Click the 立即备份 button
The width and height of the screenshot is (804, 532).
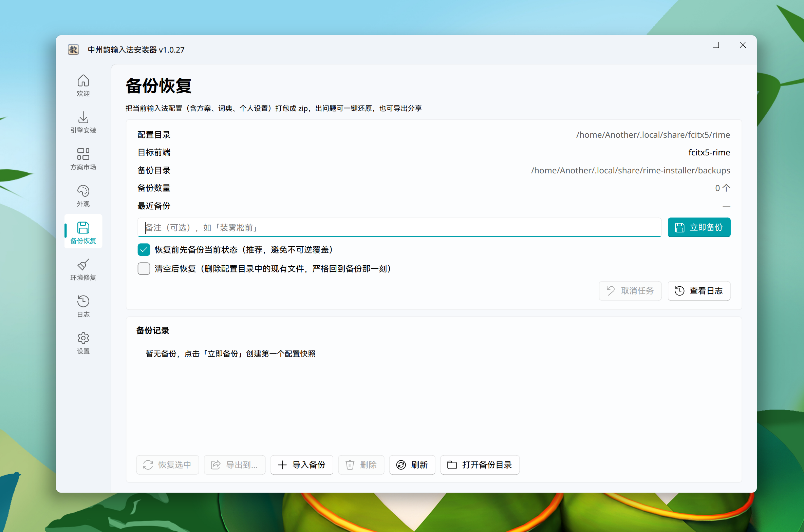(x=699, y=227)
